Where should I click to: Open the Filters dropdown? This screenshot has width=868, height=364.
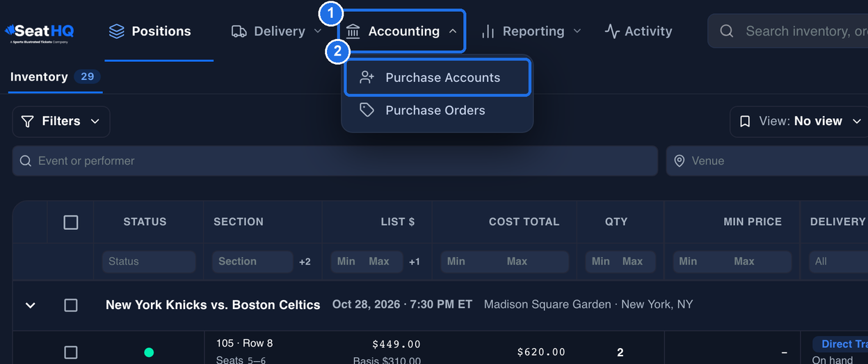(61, 122)
